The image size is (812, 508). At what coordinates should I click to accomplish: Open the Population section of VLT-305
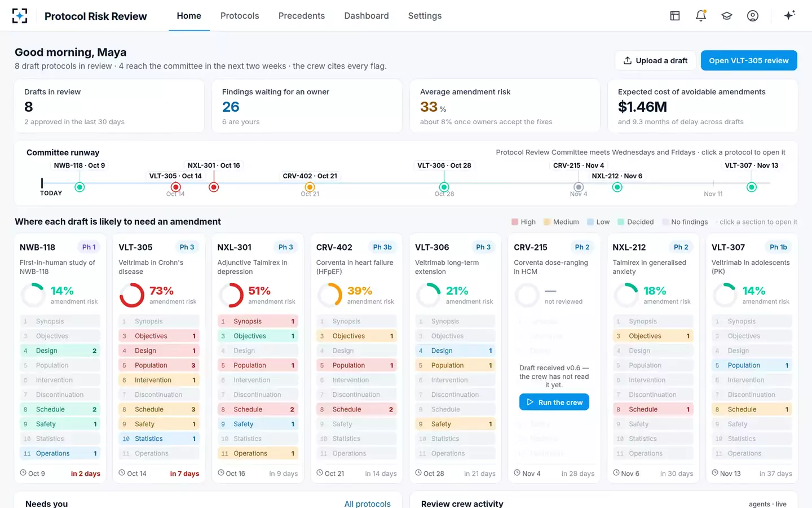pos(159,365)
